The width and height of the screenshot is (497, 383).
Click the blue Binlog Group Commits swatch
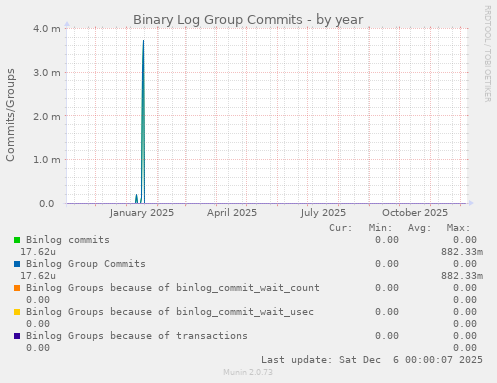(x=17, y=264)
